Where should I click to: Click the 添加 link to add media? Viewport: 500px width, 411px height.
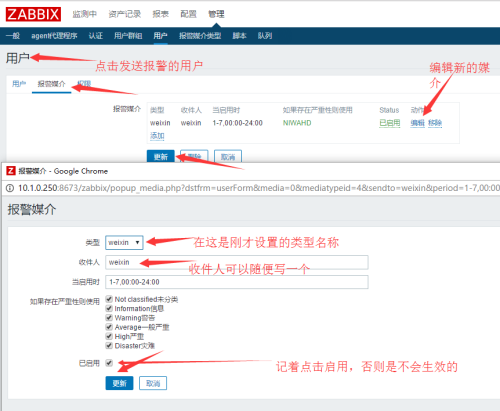(x=157, y=136)
